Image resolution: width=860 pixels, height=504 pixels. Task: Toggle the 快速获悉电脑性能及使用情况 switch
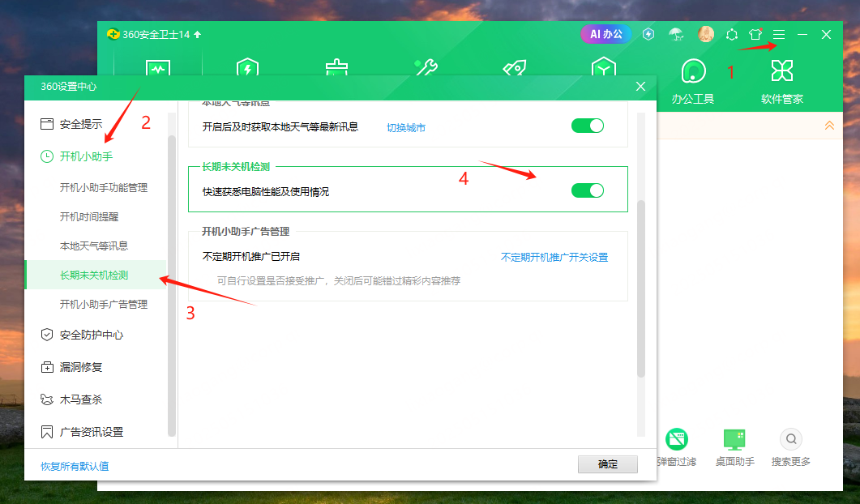[x=588, y=190]
